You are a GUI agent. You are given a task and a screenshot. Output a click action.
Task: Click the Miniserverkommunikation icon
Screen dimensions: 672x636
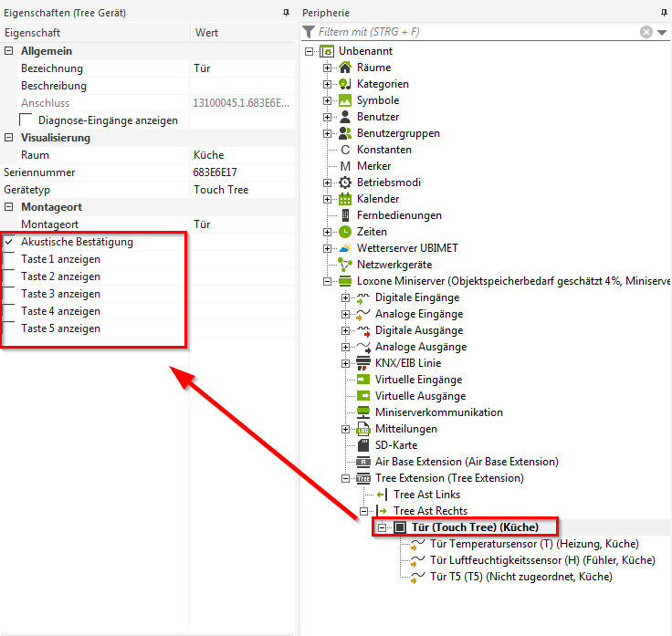[363, 412]
